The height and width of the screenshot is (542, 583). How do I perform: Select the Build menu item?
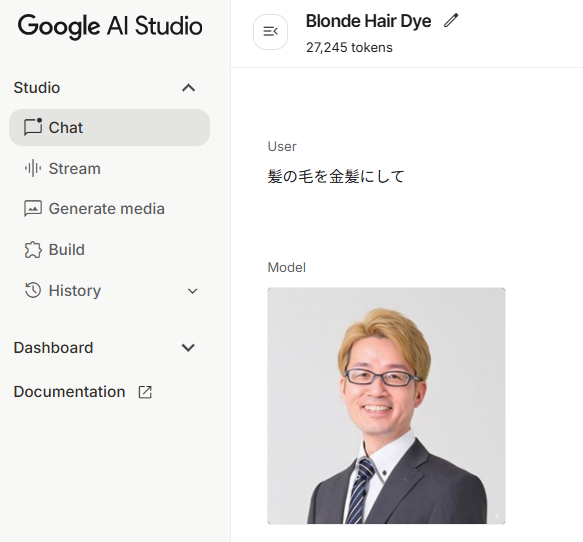click(x=110, y=249)
